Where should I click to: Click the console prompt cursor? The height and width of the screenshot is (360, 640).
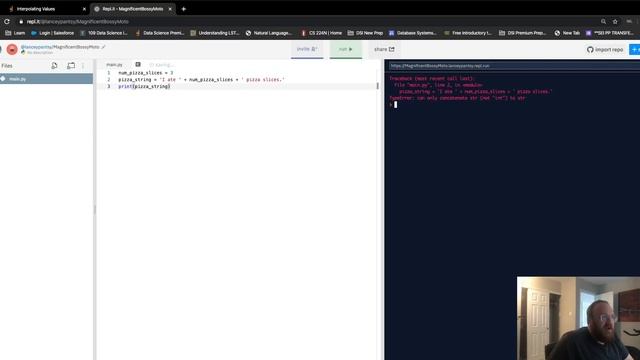coord(395,105)
